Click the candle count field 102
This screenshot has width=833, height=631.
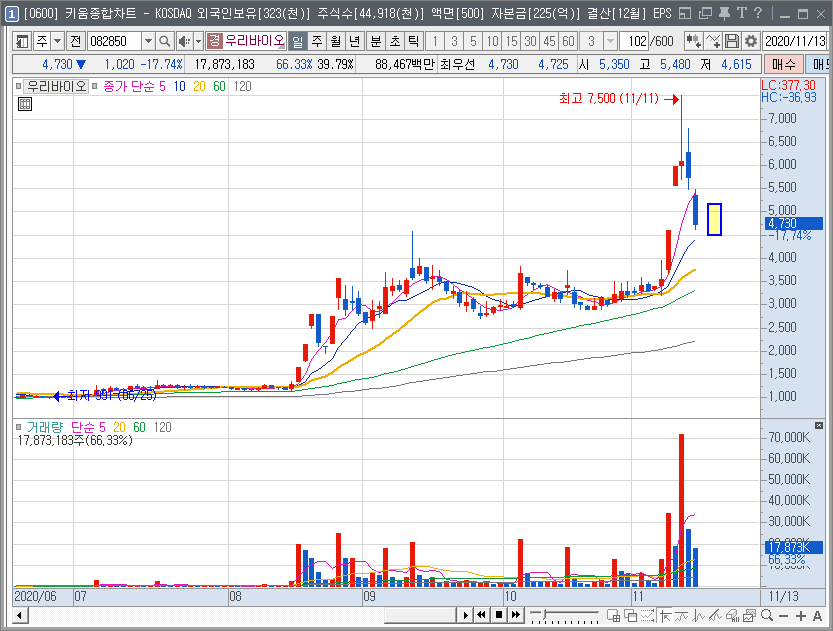635,41
